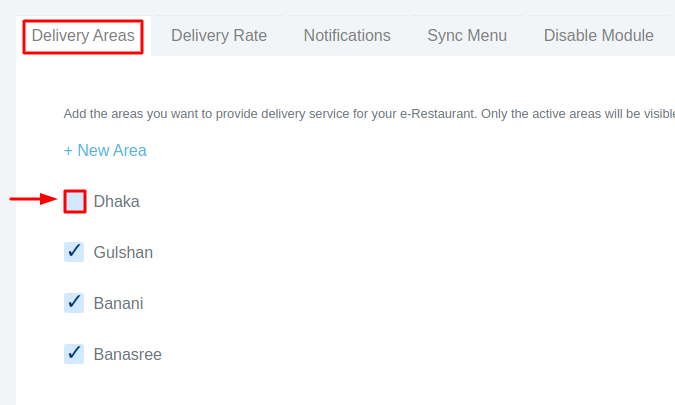The width and height of the screenshot is (675, 405).
Task: Uncheck the Gulshan delivery area checkbox
Action: (x=74, y=252)
